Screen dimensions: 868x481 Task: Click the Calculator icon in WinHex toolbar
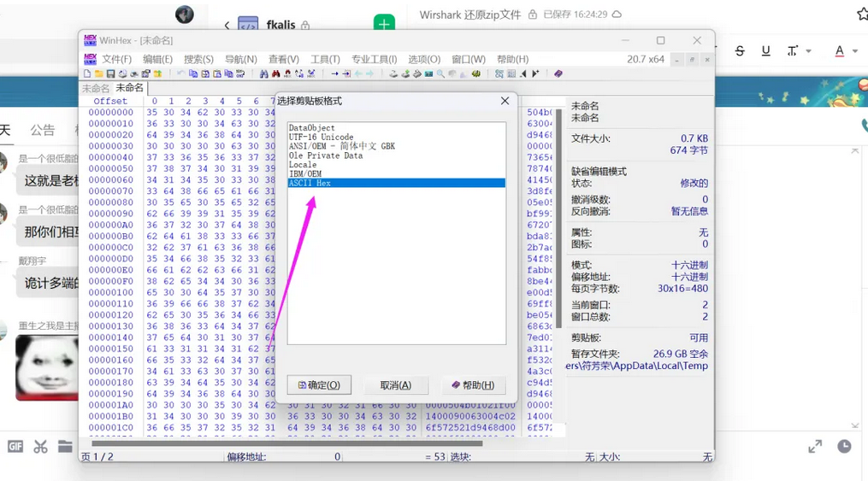point(428,73)
